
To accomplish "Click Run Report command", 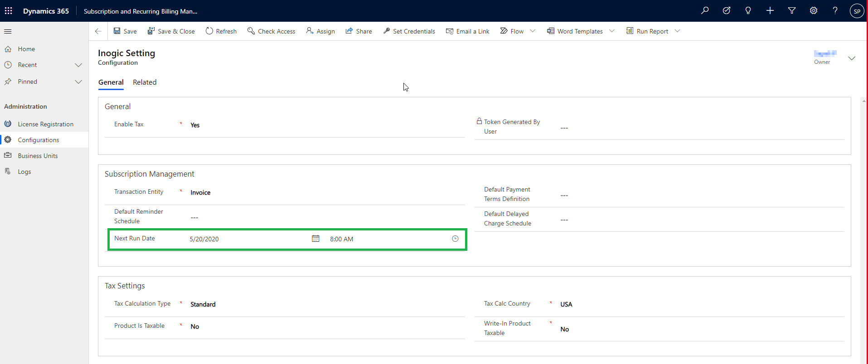I will click(x=647, y=31).
